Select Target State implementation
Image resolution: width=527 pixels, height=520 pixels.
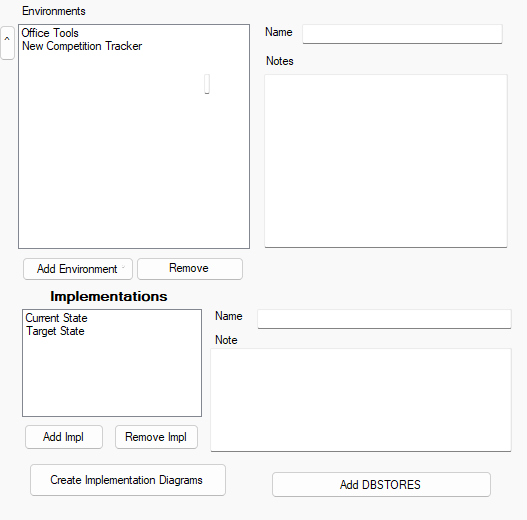click(x=55, y=331)
